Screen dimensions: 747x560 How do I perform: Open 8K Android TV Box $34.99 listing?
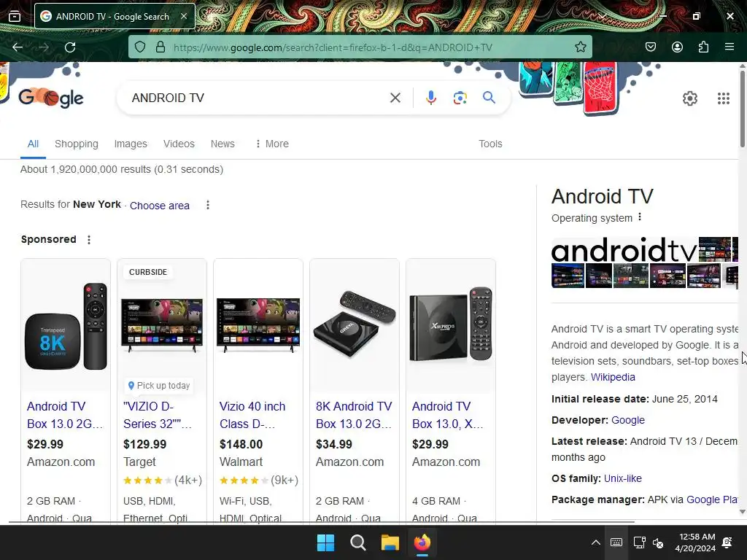(x=354, y=415)
